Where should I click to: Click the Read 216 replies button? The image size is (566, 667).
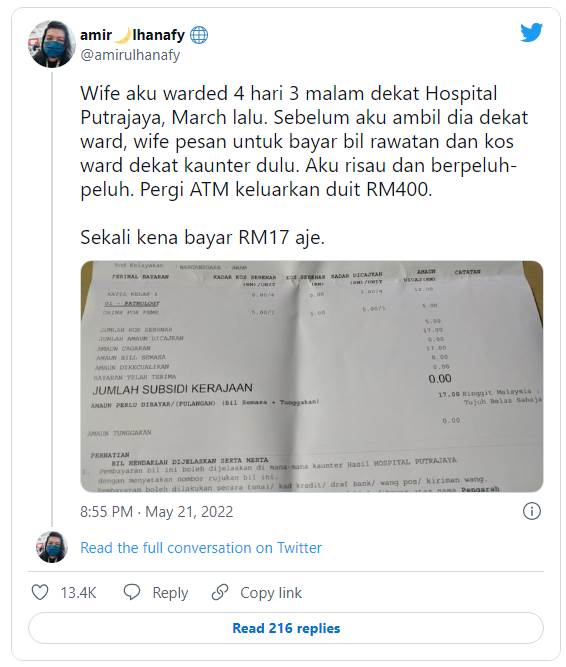(286, 628)
